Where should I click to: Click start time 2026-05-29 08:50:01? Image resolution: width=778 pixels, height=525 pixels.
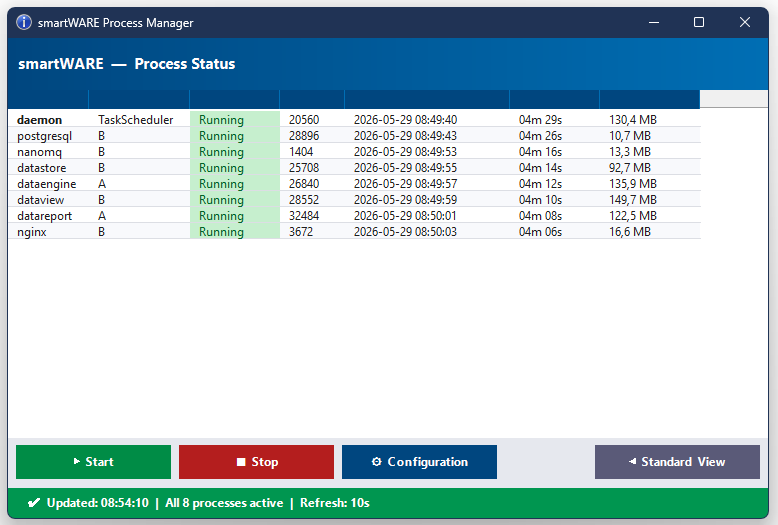[x=405, y=216]
